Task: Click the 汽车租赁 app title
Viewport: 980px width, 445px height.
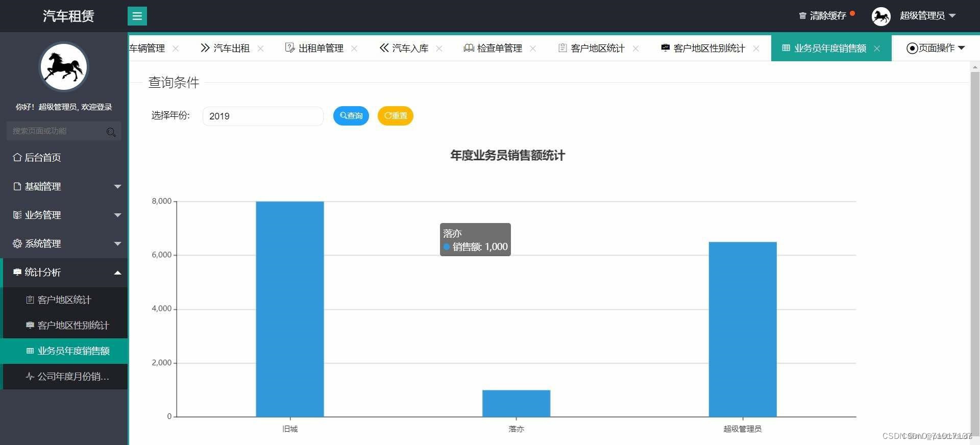Action: (68, 16)
